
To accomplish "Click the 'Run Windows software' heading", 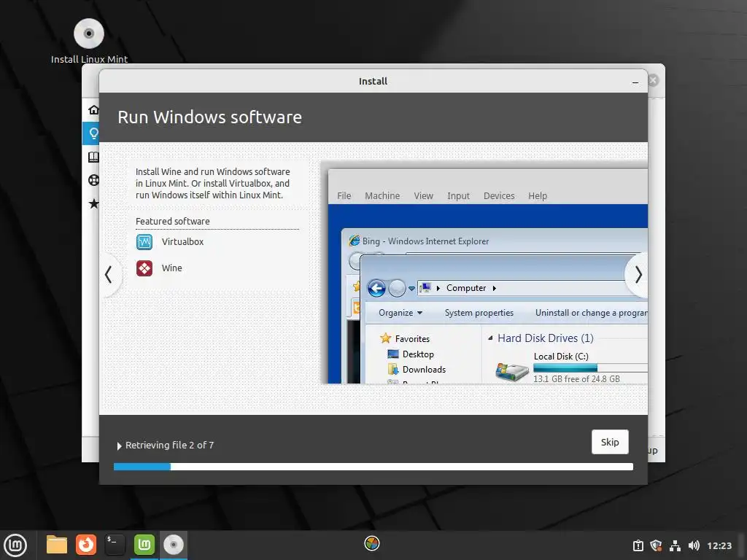I will [x=209, y=117].
